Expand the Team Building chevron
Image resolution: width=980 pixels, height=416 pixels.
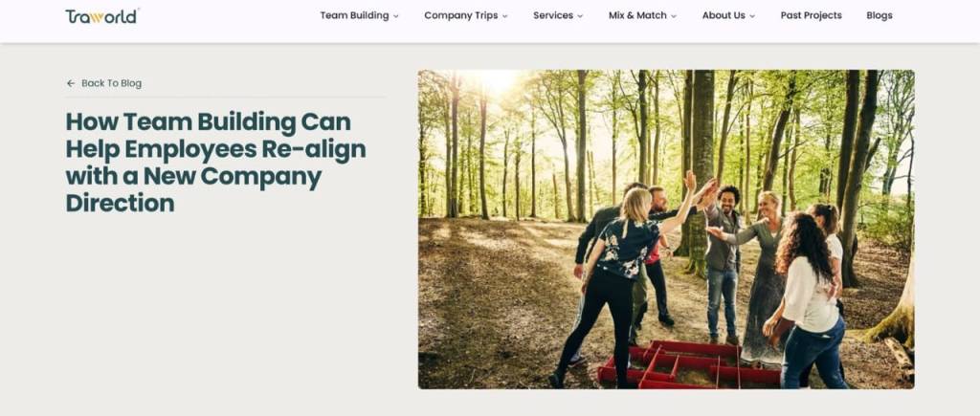pos(395,16)
